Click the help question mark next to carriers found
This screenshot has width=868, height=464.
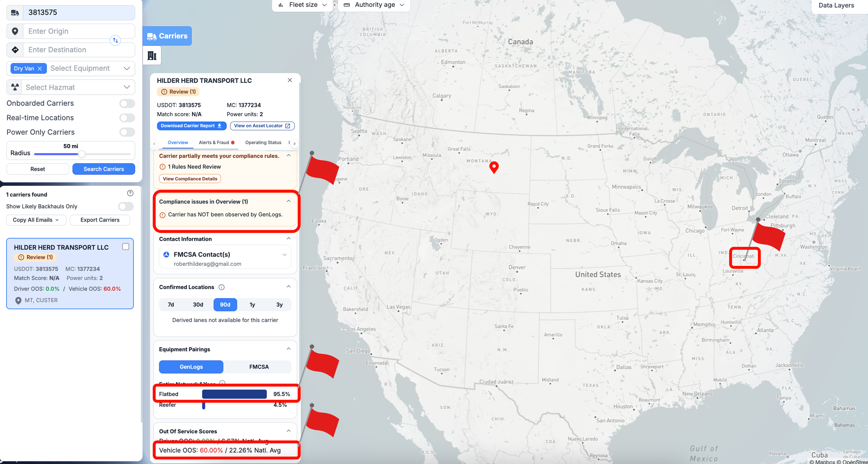click(x=130, y=193)
